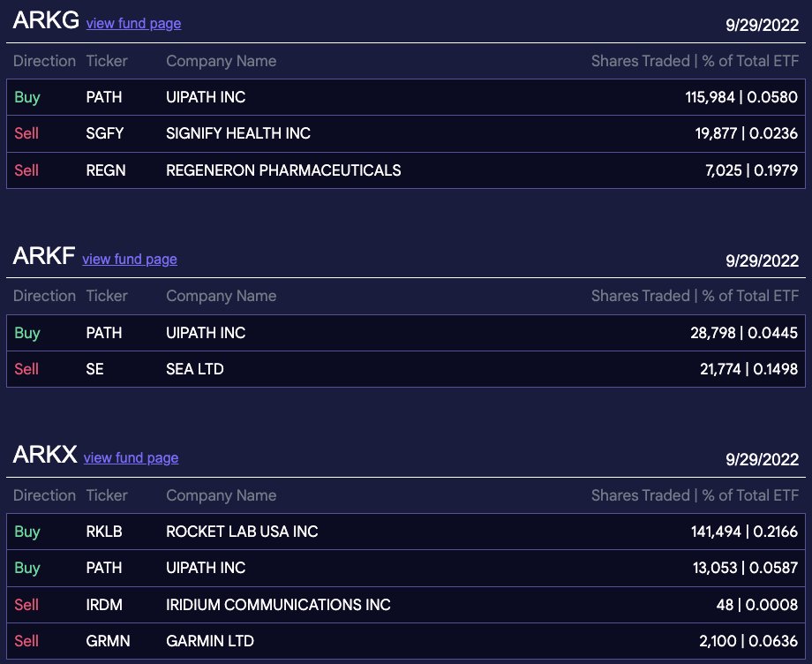
Task: Click the value 115,984 | 0.0580
Action: pyautogui.click(x=741, y=97)
